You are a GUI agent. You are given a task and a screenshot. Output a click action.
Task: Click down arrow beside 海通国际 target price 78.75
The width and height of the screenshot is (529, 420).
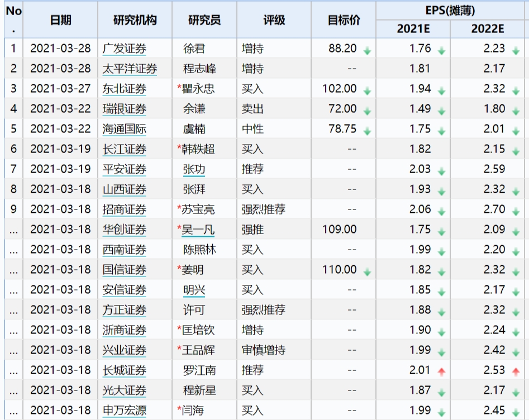pyautogui.click(x=367, y=131)
